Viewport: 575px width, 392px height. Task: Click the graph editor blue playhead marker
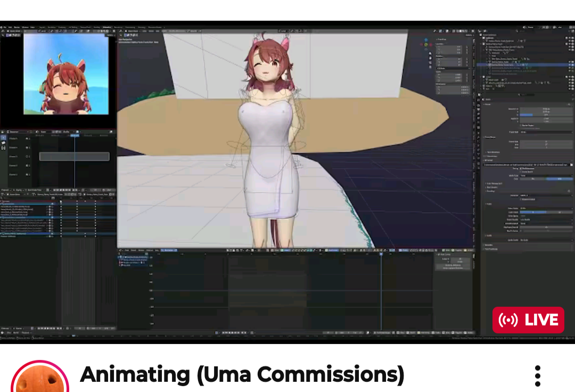tap(381, 254)
